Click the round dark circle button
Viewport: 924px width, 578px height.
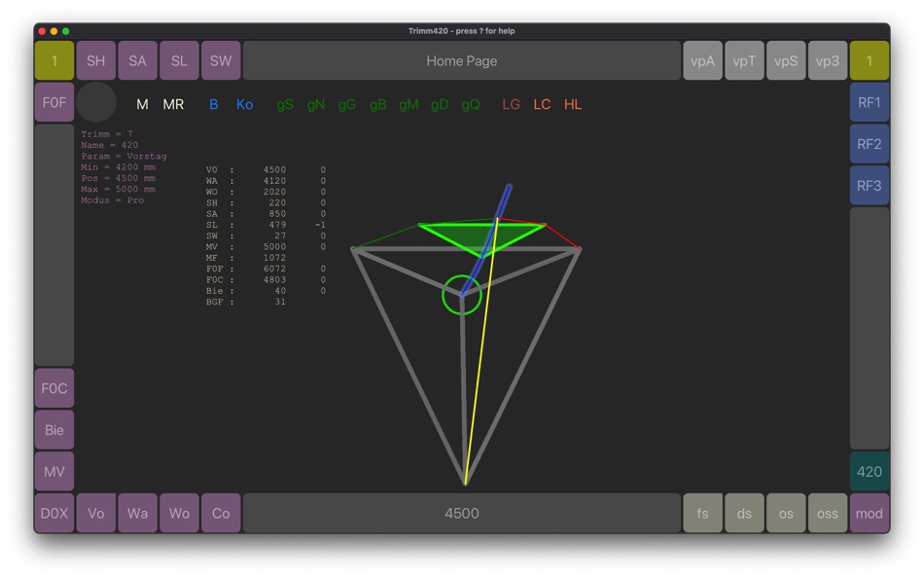96,102
